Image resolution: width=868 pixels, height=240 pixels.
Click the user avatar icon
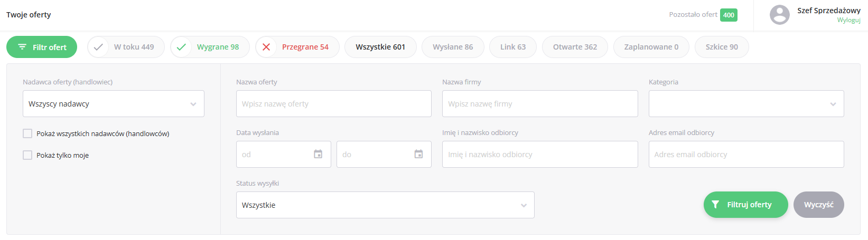779,15
